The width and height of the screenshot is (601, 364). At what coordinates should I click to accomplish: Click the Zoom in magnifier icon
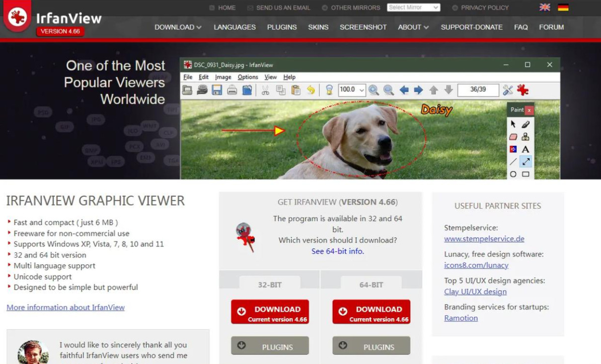pyautogui.click(x=373, y=90)
